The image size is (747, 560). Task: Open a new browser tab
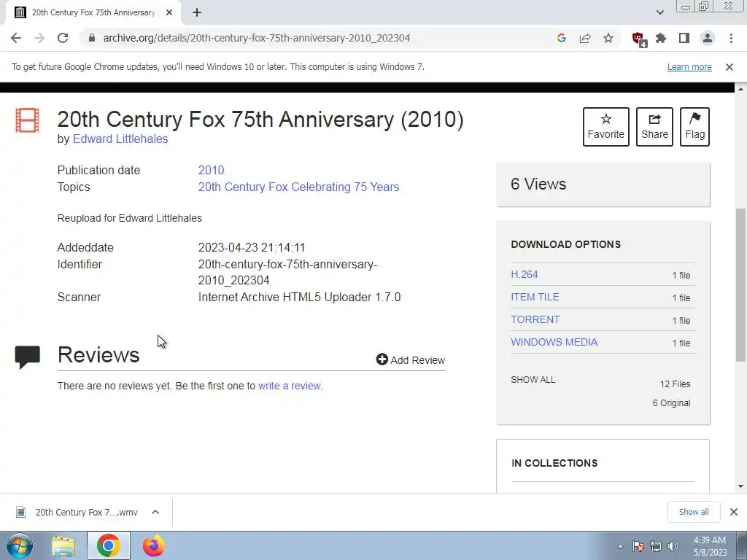tap(197, 12)
